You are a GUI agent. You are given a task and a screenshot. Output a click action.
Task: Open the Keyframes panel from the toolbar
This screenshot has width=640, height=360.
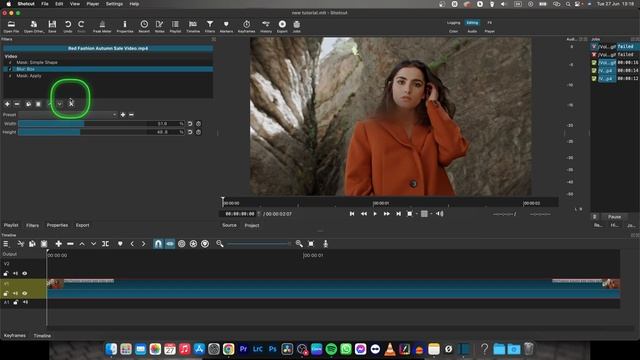247,27
